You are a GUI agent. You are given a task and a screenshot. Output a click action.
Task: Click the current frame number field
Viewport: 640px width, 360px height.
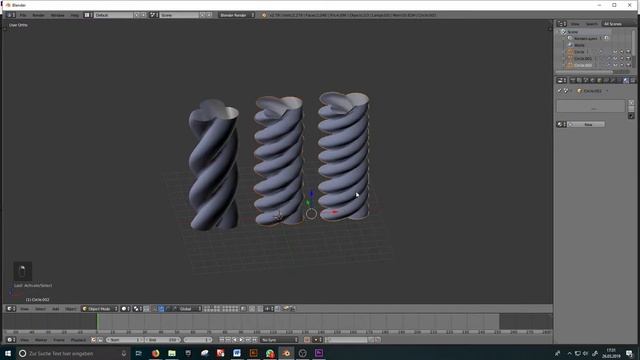click(x=198, y=340)
